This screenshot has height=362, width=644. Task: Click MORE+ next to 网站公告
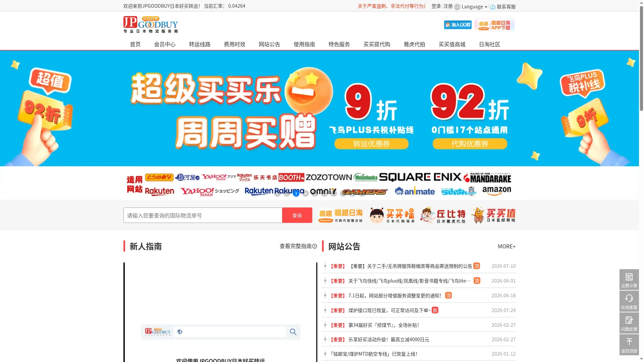click(506, 246)
